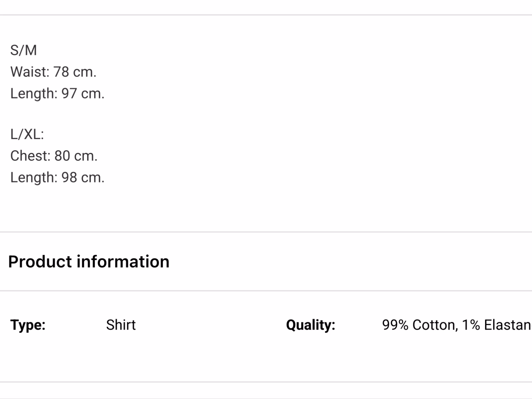
Task: Click the L/XL size heading
Action: pos(27,134)
